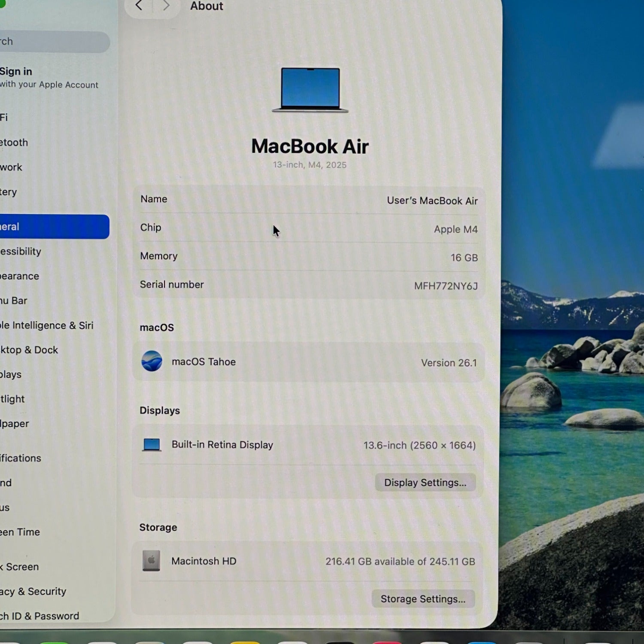Click the search field in sidebar

[x=54, y=42]
